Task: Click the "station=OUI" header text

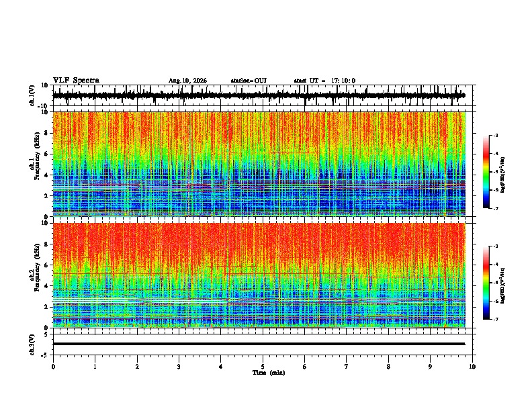Action: 249,81
